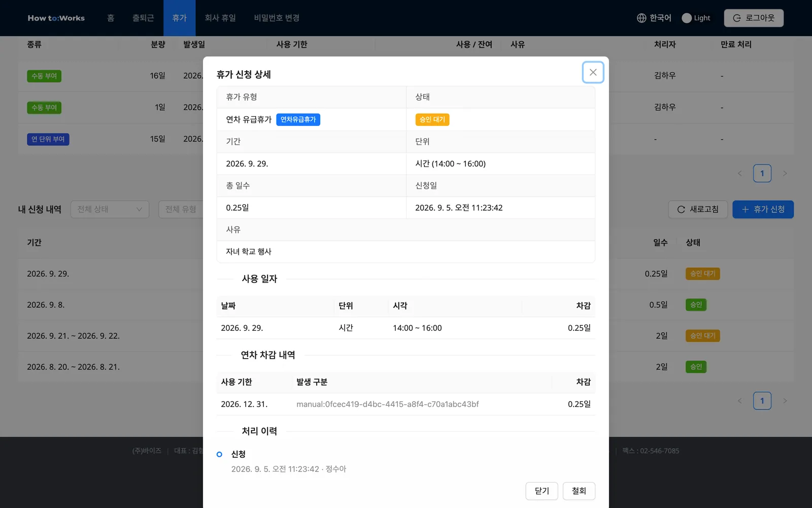The height and width of the screenshot is (508, 812).
Task: Click the 로그아웃 button
Action: click(754, 18)
